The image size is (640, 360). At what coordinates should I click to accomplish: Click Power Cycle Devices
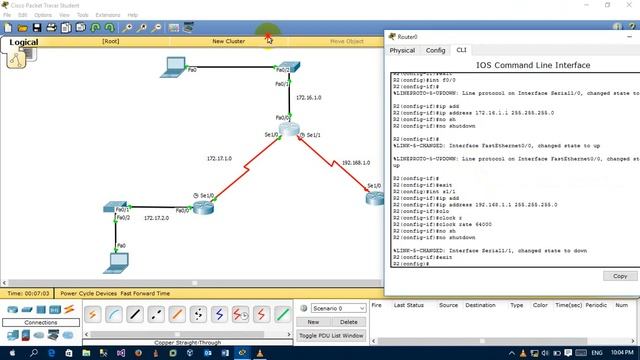coord(88,293)
